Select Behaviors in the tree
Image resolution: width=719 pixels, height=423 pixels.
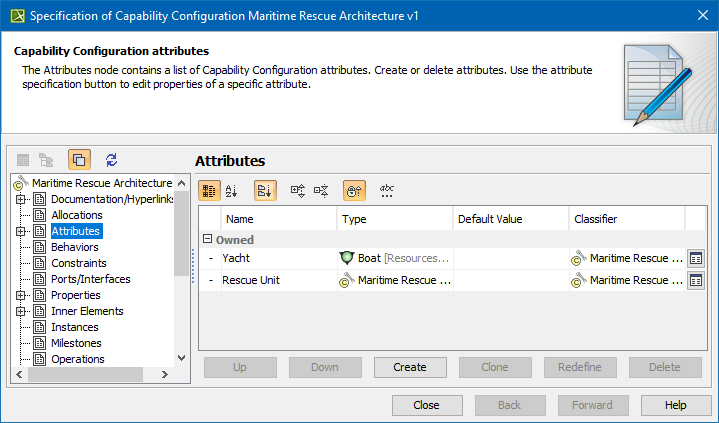click(74, 247)
